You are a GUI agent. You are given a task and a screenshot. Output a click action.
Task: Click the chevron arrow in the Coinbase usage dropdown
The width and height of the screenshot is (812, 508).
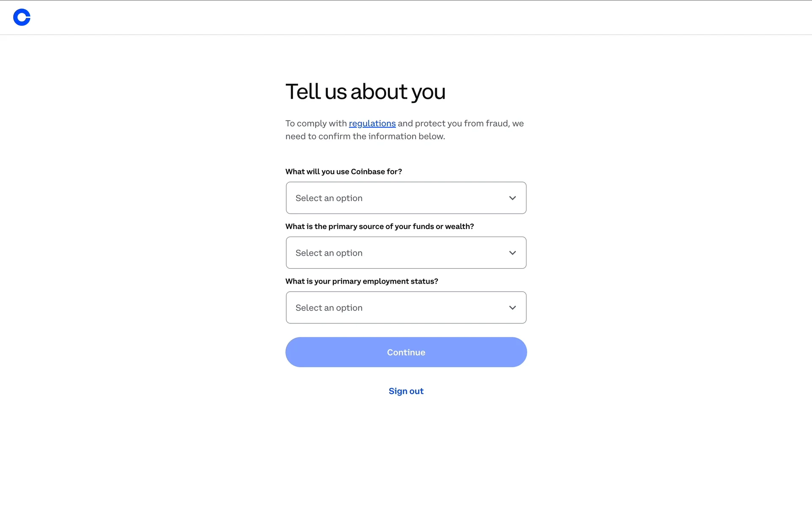(x=513, y=198)
